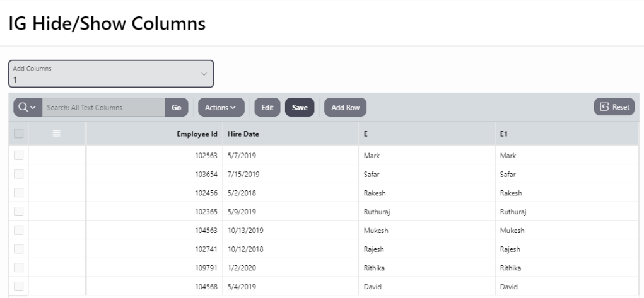This screenshot has height=298, width=644.
Task: Click the row actions hamburger menu header icon
Action: tap(56, 134)
